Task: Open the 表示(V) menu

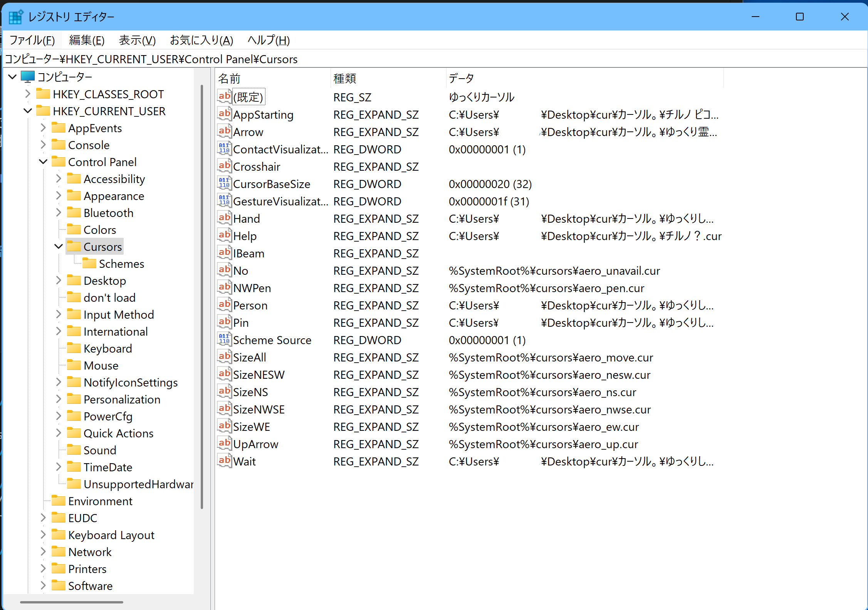Action: 137,40
